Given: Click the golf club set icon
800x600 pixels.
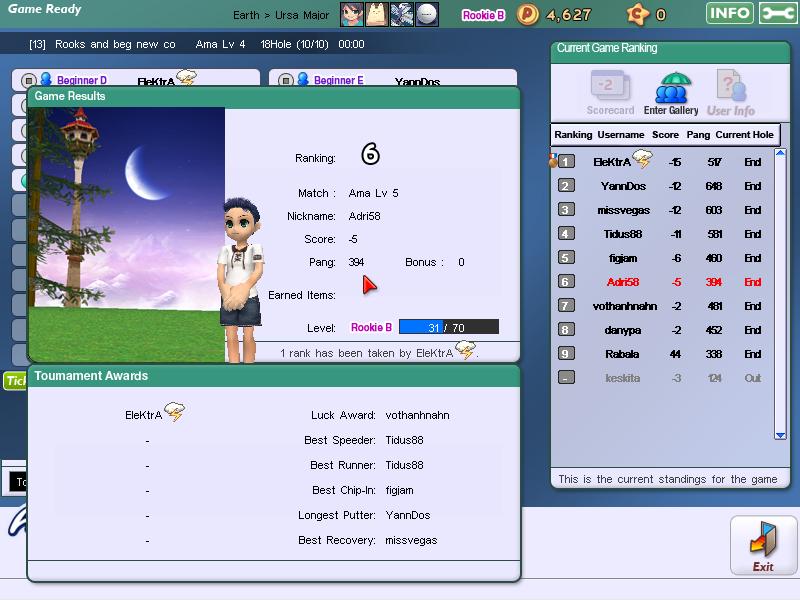Looking at the screenshot, I should tap(402, 14).
